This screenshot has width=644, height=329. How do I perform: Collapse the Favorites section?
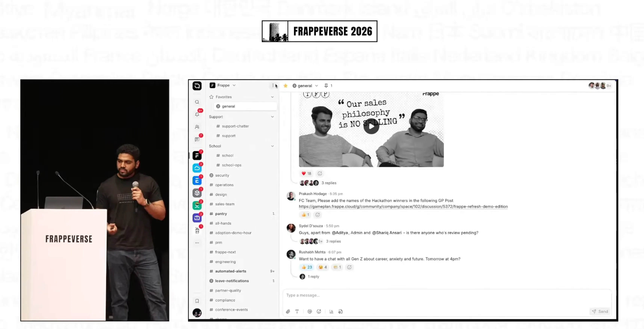[272, 97]
